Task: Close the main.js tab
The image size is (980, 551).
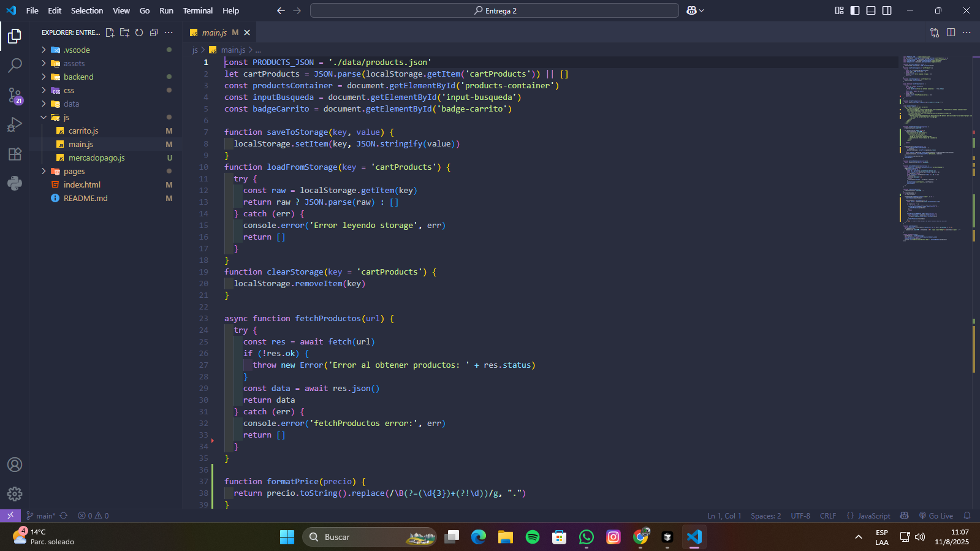Action: click(247, 32)
